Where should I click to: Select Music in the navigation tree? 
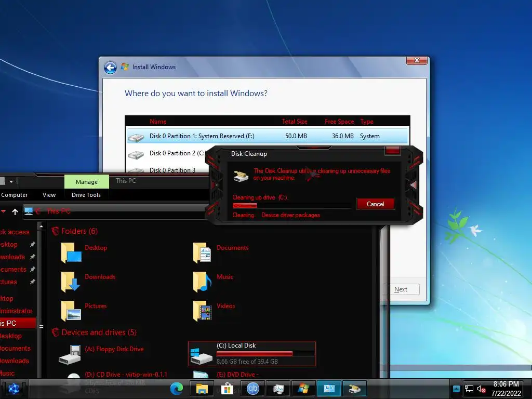(7, 373)
